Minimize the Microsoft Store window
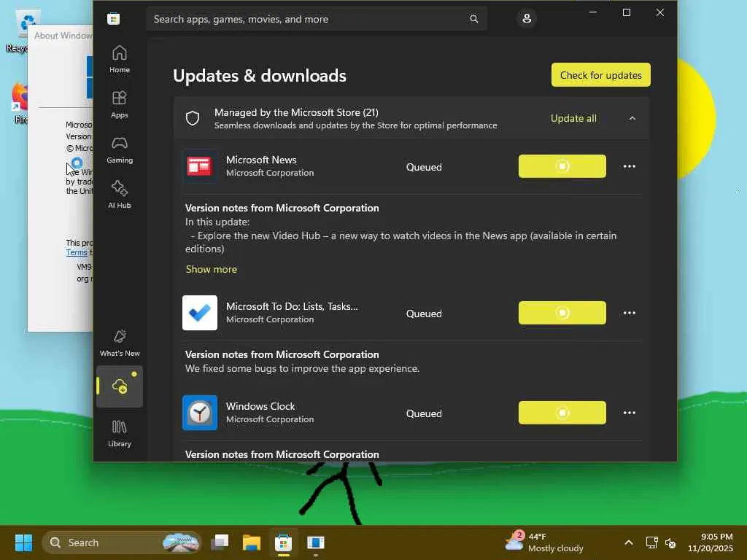The image size is (747, 560). [593, 12]
